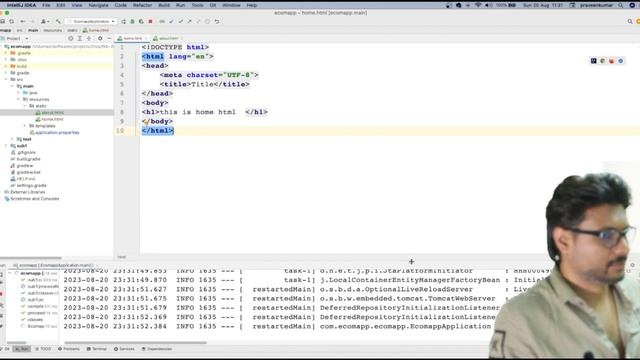Select about.html in project tree
The width and height of the screenshot is (640, 360).
pyautogui.click(x=52, y=113)
